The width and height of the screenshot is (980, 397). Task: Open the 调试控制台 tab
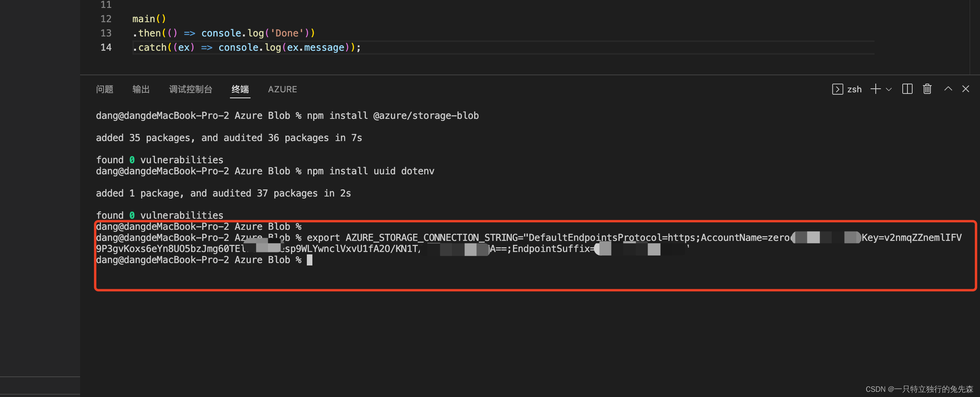(191, 89)
